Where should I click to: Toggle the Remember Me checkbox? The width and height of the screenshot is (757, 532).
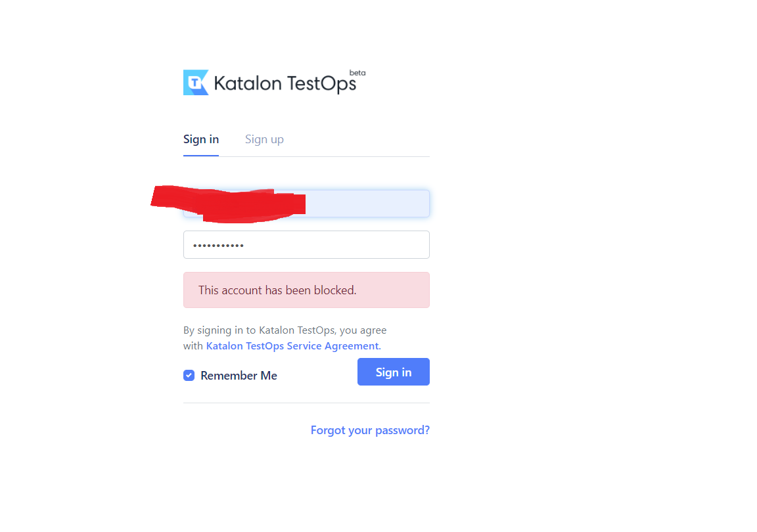click(x=189, y=376)
